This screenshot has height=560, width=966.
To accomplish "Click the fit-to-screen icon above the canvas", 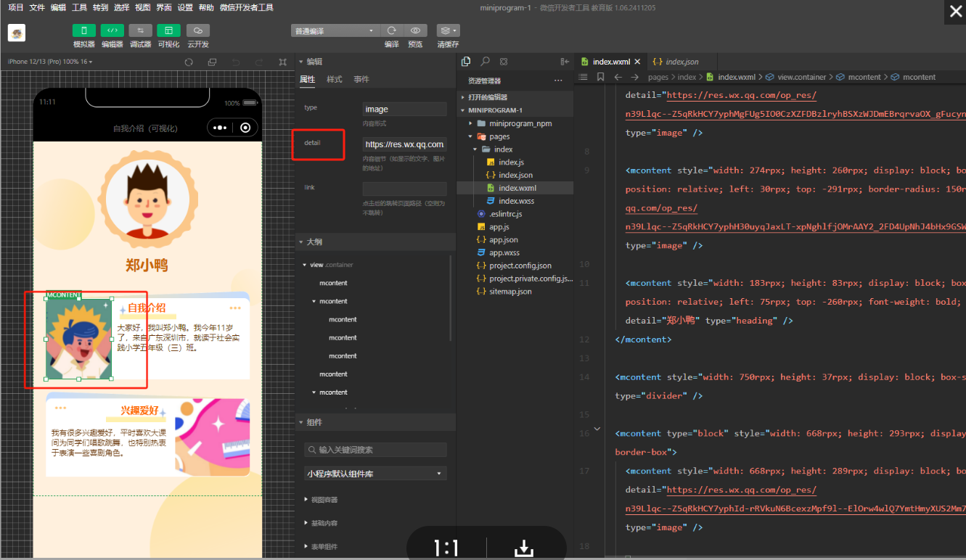I will pos(283,62).
